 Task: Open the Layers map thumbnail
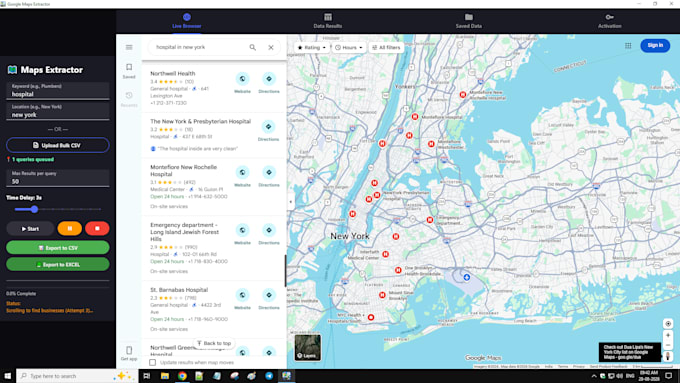[307, 347]
